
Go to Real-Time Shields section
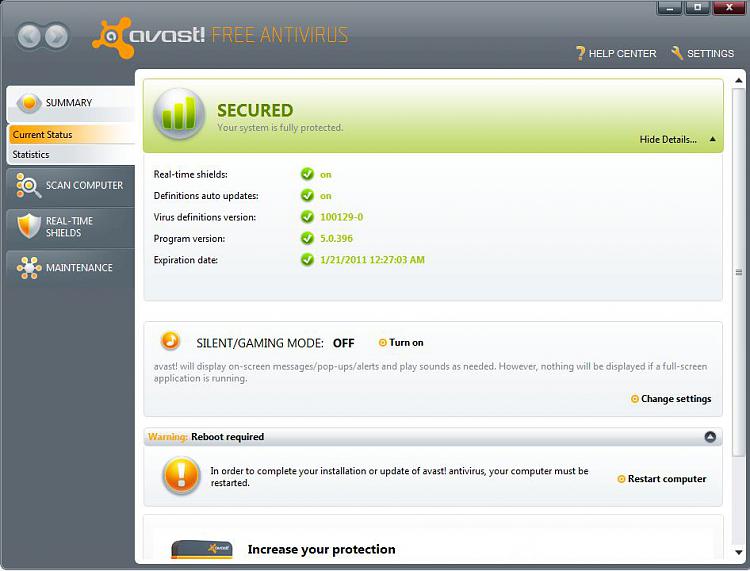[71, 227]
